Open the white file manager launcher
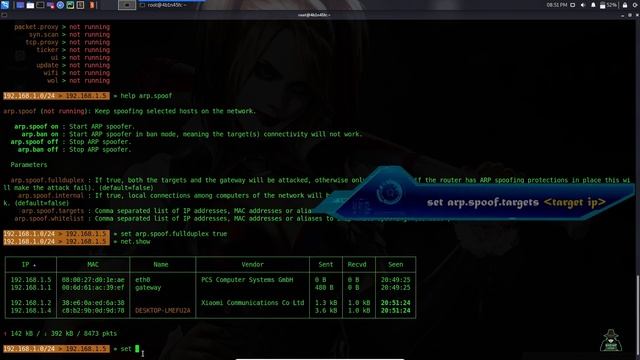 (x=30, y=5)
